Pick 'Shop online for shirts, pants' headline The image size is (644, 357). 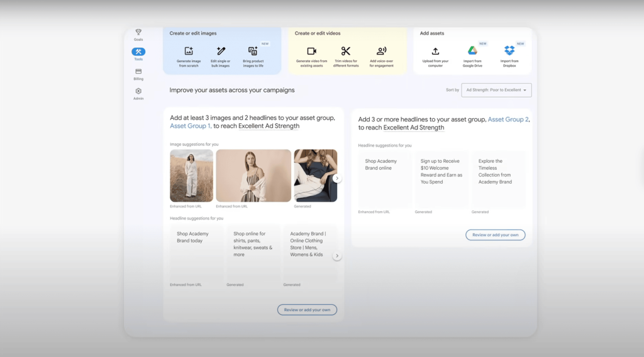(x=253, y=253)
